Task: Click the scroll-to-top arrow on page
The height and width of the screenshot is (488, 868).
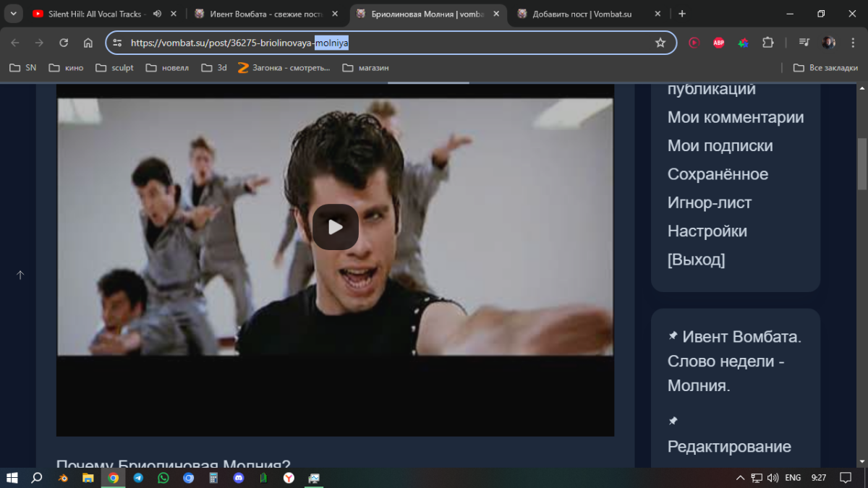Action: pos(20,275)
